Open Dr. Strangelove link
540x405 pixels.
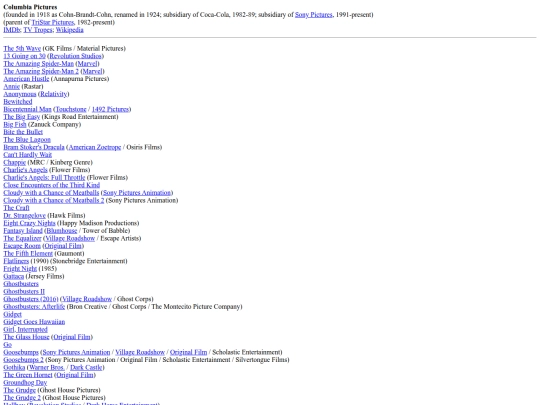[x=24, y=215]
